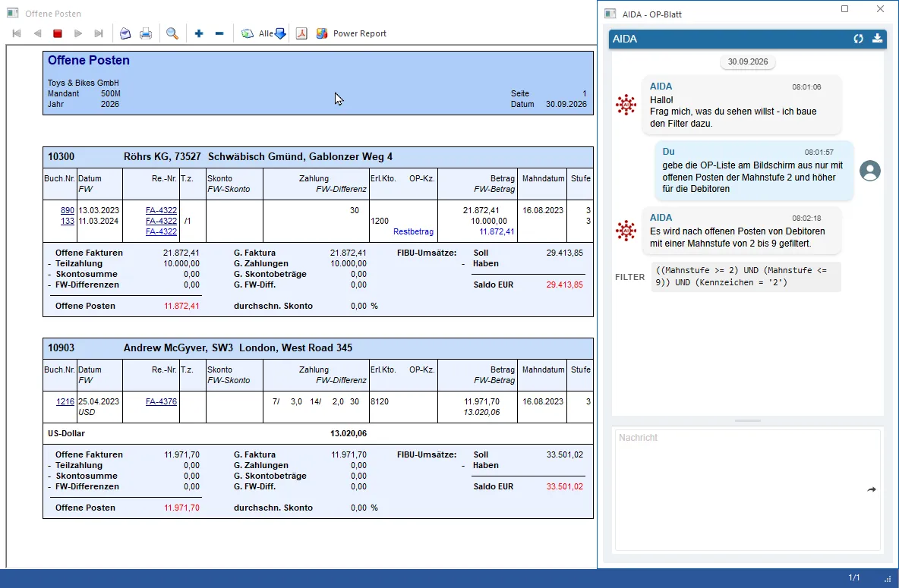The width and height of the screenshot is (899, 588).
Task: Click the customer header 10903 Andrew McGyver
Action: 318,348
